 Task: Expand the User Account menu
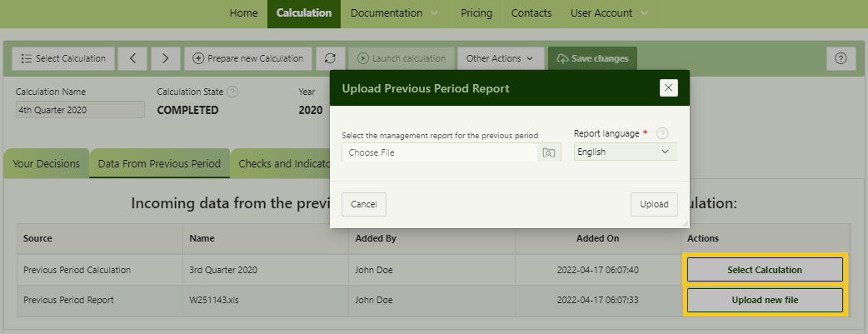(x=609, y=13)
